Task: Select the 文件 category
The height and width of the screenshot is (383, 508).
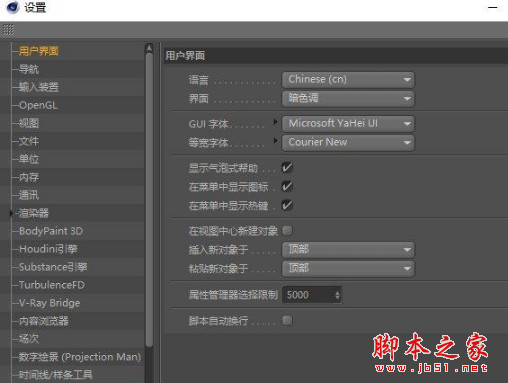Action: tap(29, 141)
